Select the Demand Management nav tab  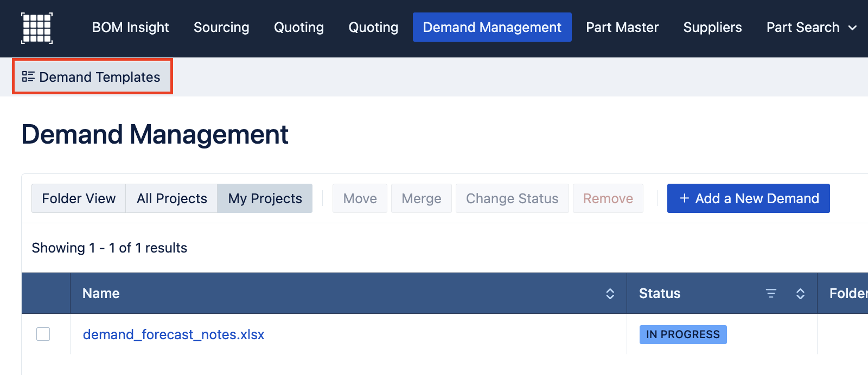coord(492,27)
